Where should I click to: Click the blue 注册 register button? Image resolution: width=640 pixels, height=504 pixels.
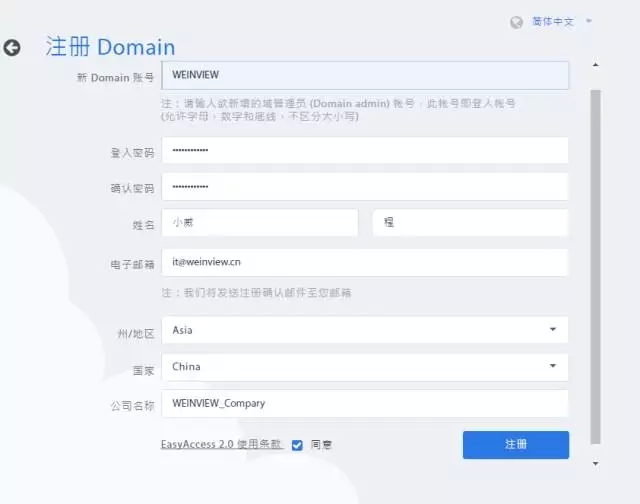[x=516, y=445]
